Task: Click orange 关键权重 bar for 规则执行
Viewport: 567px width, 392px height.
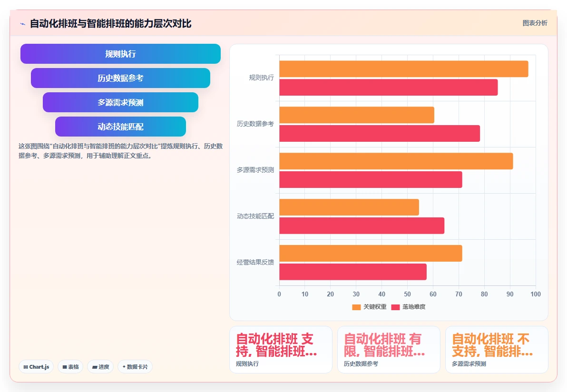Action: point(403,69)
